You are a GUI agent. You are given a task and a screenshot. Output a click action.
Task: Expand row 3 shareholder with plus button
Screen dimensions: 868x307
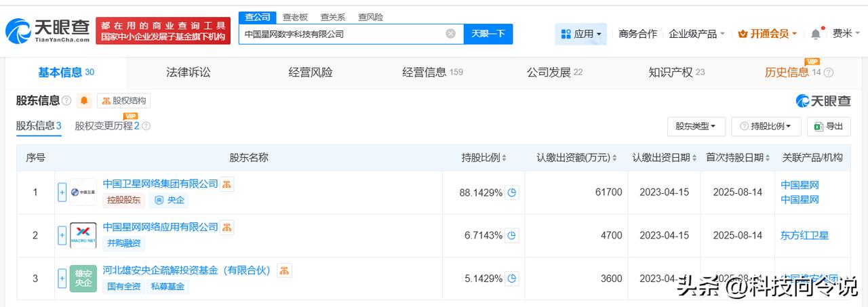click(x=62, y=279)
